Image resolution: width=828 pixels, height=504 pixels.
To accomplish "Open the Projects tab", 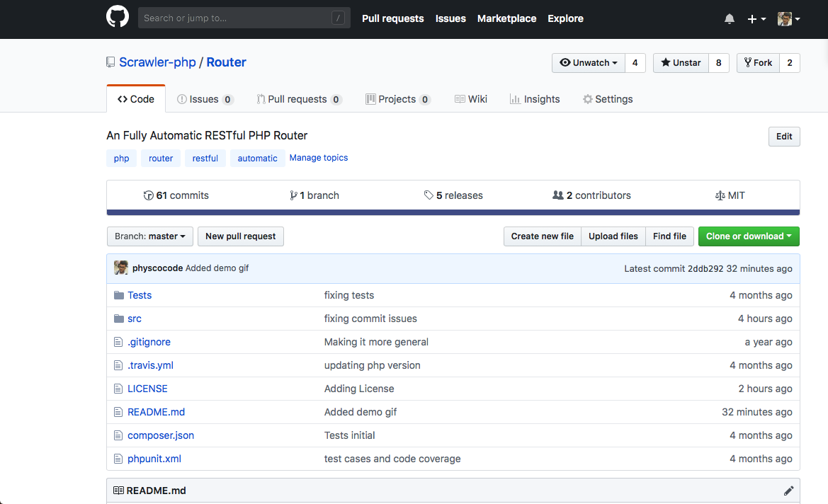I will (397, 99).
